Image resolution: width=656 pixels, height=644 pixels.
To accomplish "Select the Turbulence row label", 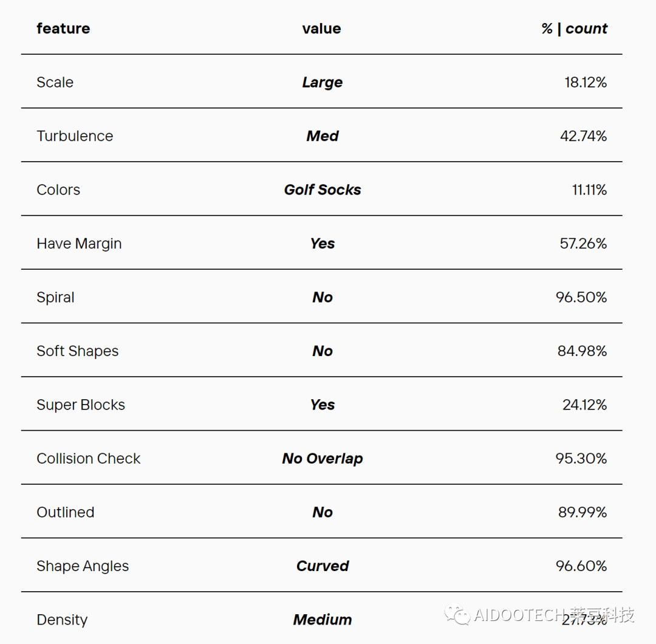I will [x=75, y=136].
